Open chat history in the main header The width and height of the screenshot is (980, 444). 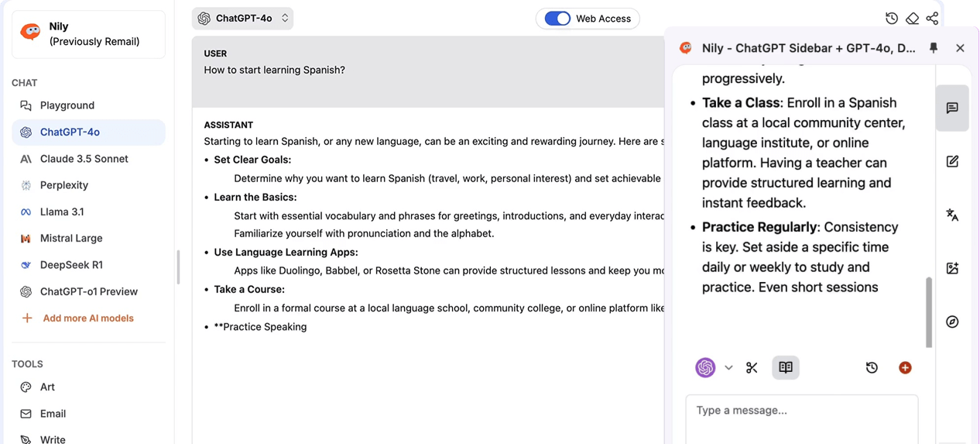tap(892, 19)
